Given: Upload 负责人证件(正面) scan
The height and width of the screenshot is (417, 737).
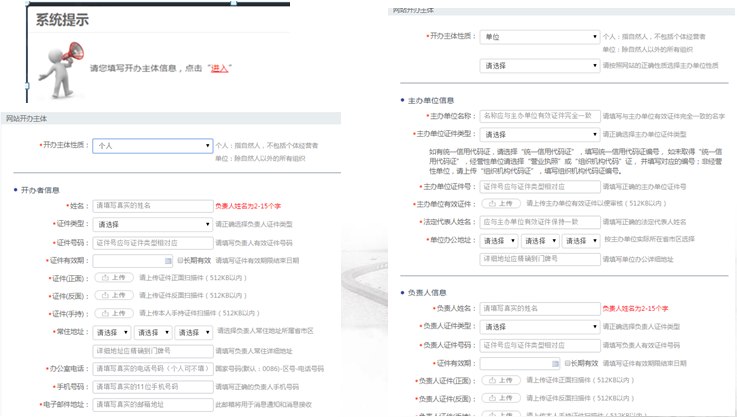Looking at the screenshot, I should pyautogui.click(x=501, y=380).
